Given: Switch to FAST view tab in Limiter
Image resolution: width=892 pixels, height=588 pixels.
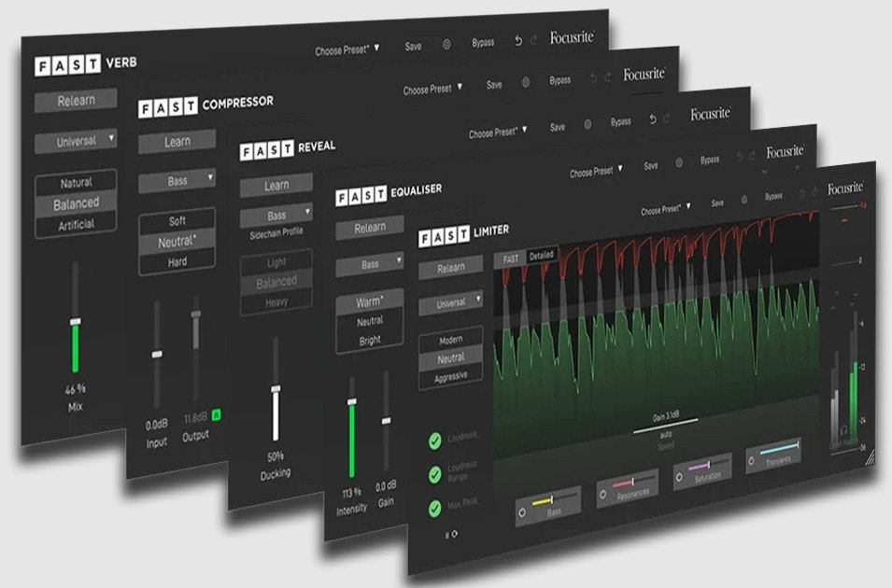Looking at the screenshot, I should point(510,259).
